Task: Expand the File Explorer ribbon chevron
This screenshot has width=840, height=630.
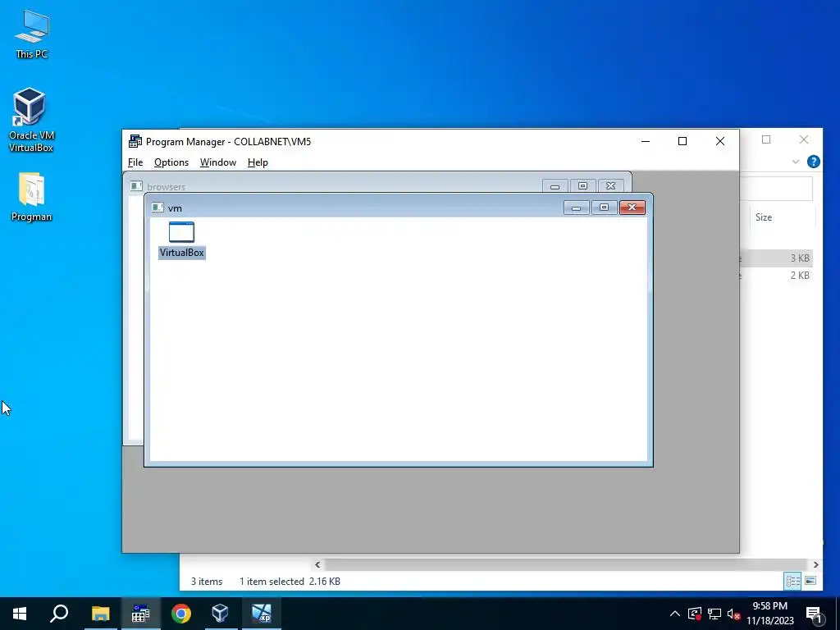Action: pos(796,162)
